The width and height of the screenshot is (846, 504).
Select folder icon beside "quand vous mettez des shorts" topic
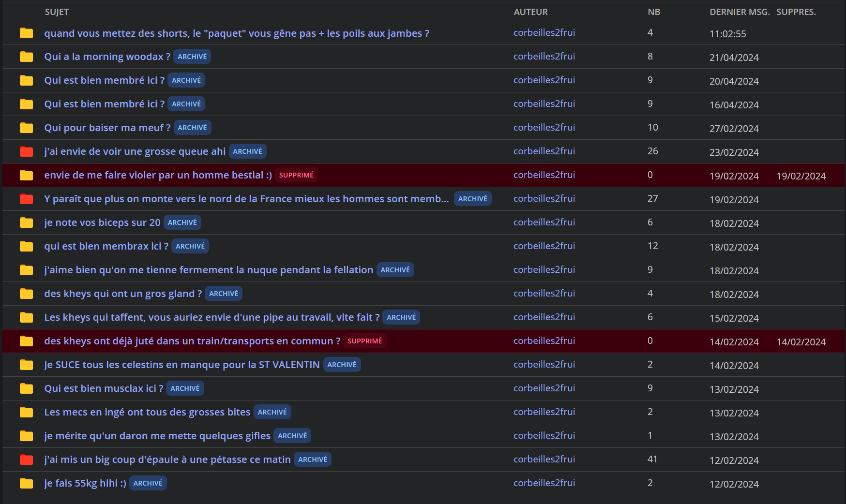[x=26, y=33]
